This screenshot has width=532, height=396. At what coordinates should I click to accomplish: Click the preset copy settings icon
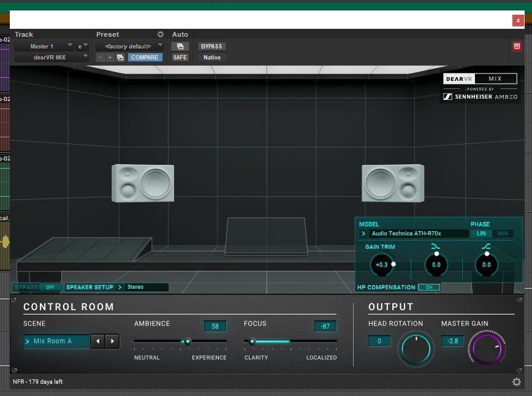click(120, 58)
